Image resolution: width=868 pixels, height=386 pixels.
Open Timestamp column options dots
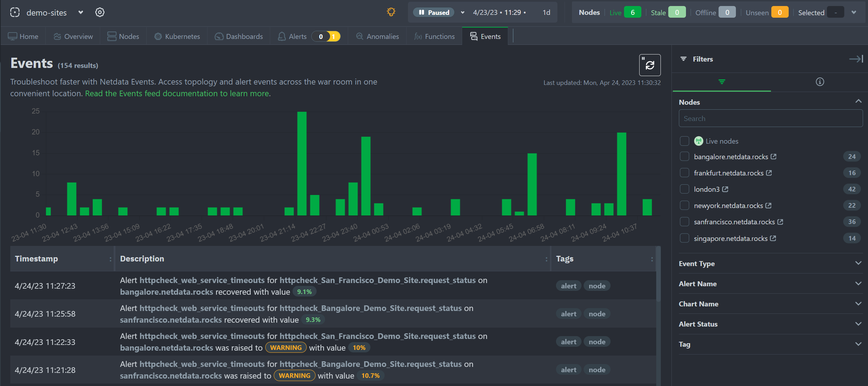pyautogui.click(x=110, y=259)
